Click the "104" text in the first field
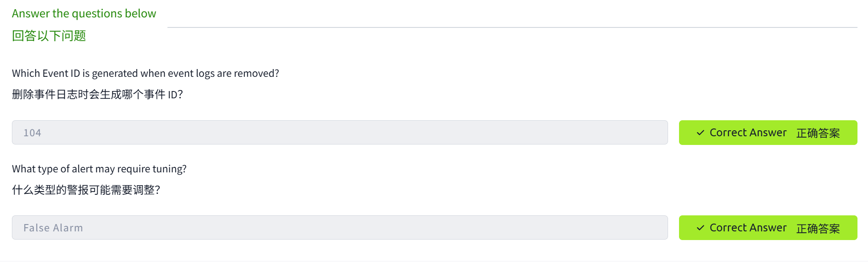 [32, 133]
